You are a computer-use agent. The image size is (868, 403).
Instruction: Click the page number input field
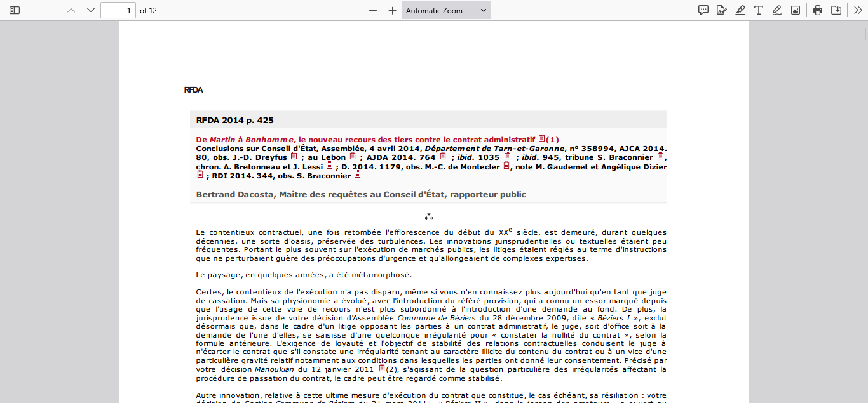[118, 10]
